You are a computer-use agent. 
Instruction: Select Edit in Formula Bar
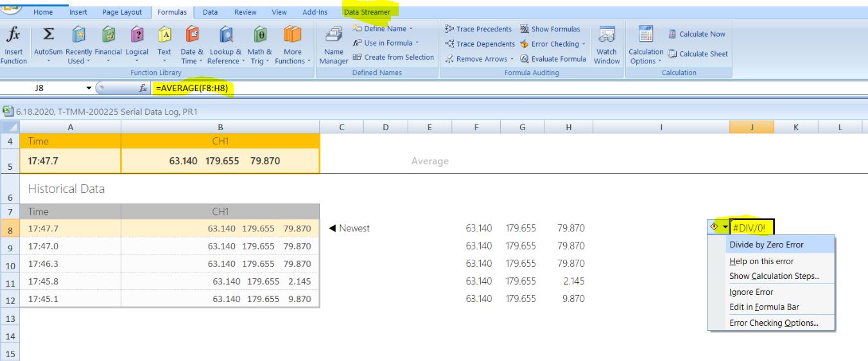[x=770, y=306]
